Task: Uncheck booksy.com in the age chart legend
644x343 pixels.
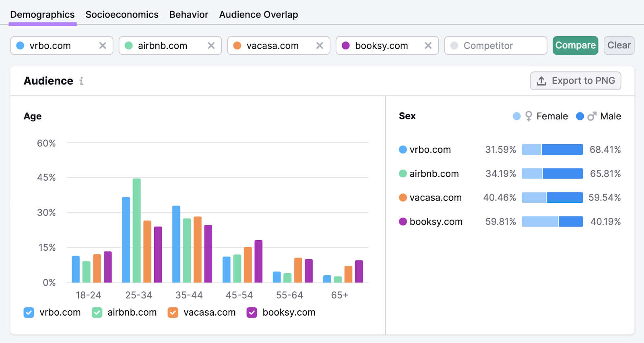Action: (x=252, y=312)
